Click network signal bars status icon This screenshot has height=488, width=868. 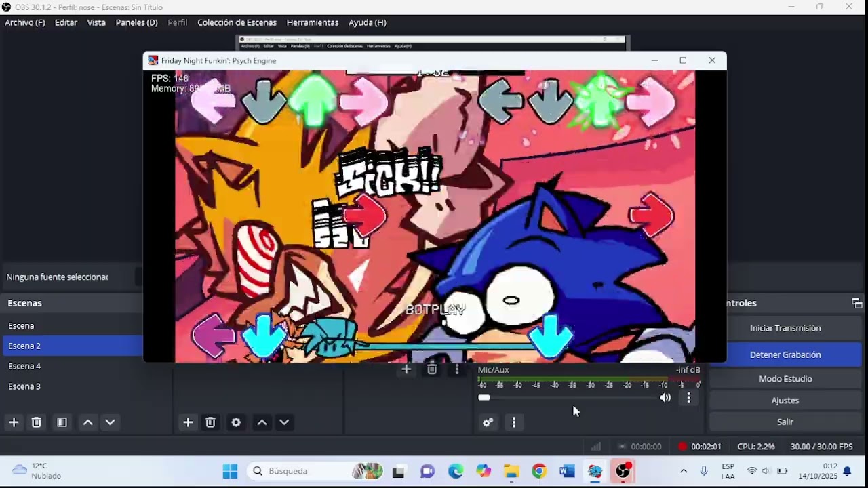(596, 447)
